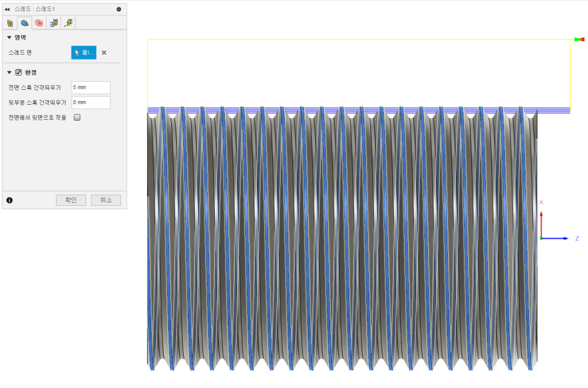
Task: Open the Tool tab icon
Action: [10, 23]
